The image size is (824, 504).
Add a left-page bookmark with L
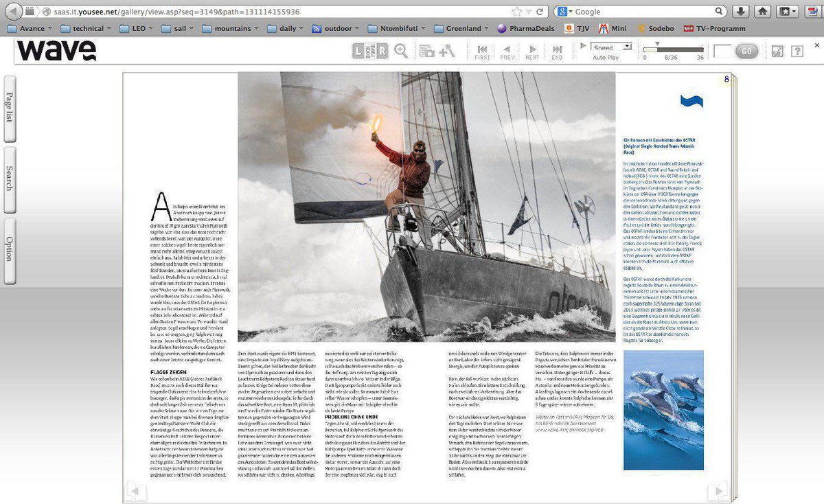pyautogui.click(x=360, y=51)
